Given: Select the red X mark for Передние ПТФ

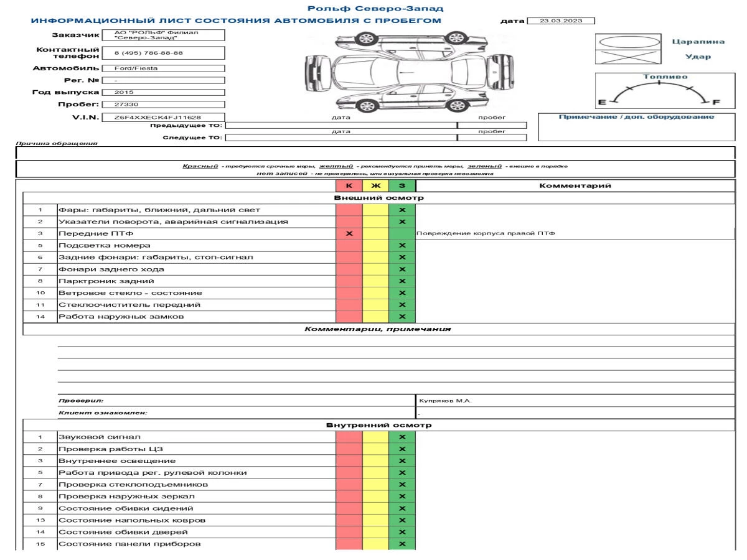Looking at the screenshot, I should (x=349, y=233).
